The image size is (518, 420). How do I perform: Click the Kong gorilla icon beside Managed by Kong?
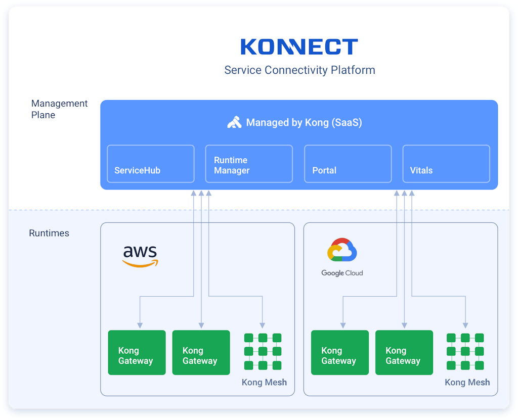click(x=234, y=122)
